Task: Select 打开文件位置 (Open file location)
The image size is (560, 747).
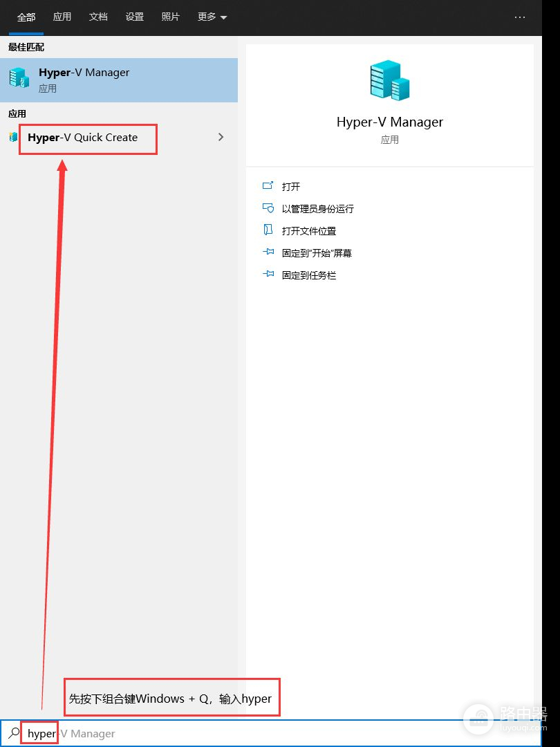Action: click(308, 230)
